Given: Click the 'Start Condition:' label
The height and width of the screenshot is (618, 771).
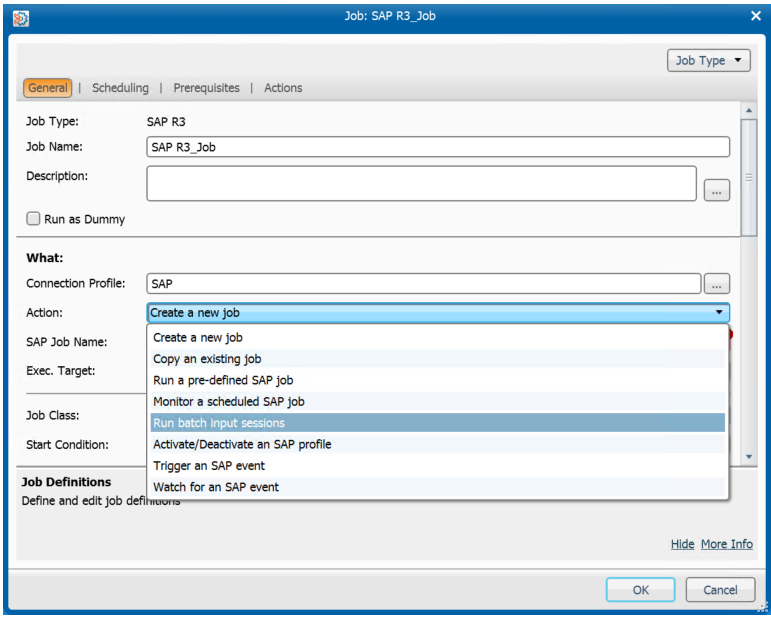Looking at the screenshot, I should pos(67,445).
